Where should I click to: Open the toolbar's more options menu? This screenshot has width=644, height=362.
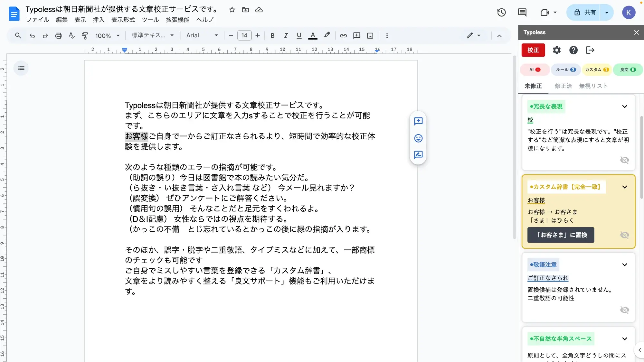(x=387, y=35)
